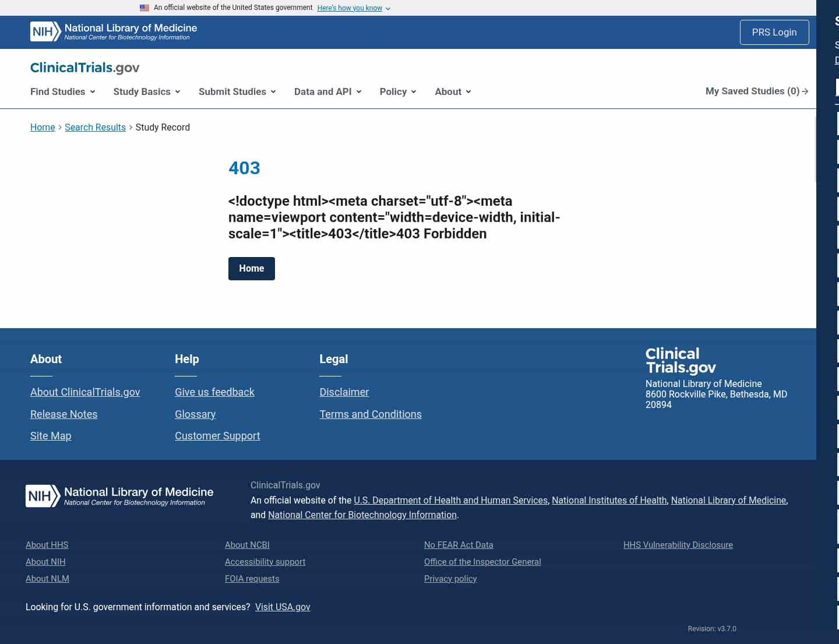
Task: Click About NIH footer link
Action: tap(45, 562)
